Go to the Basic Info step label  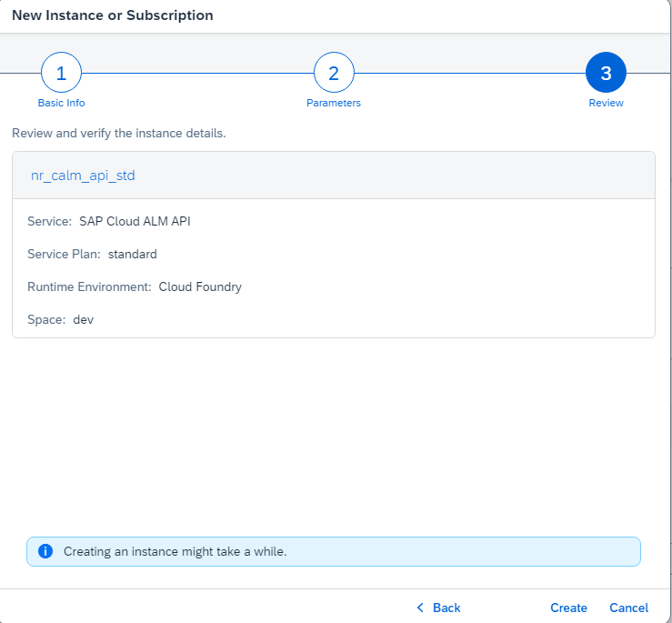61,103
